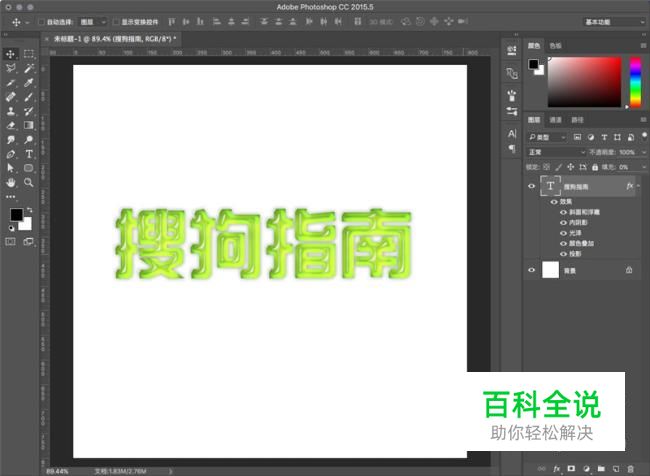Hide the 斜面和浮雕 effect

point(563,212)
